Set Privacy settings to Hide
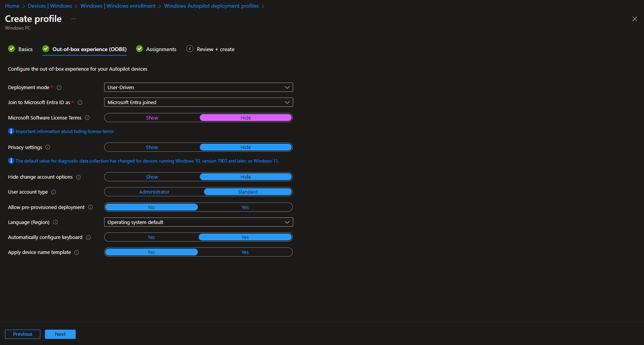This screenshot has width=644, height=345. click(x=246, y=147)
